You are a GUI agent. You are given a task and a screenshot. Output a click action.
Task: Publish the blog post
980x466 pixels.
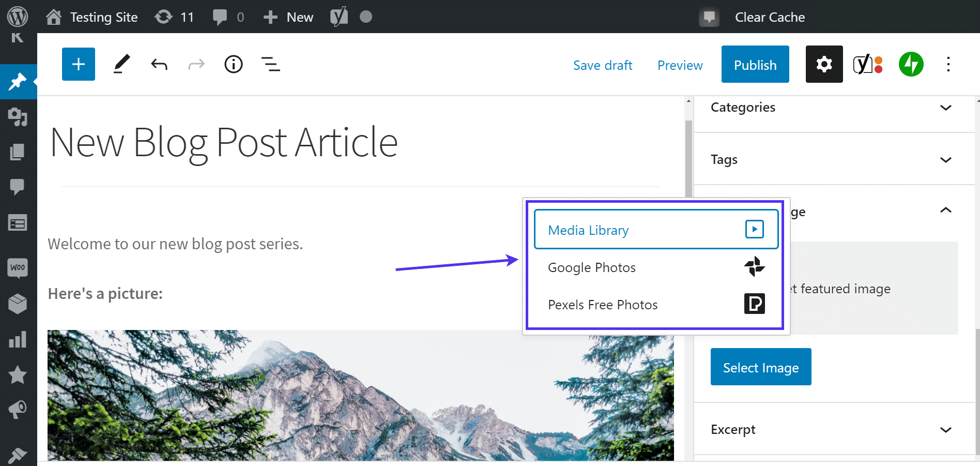(x=755, y=64)
